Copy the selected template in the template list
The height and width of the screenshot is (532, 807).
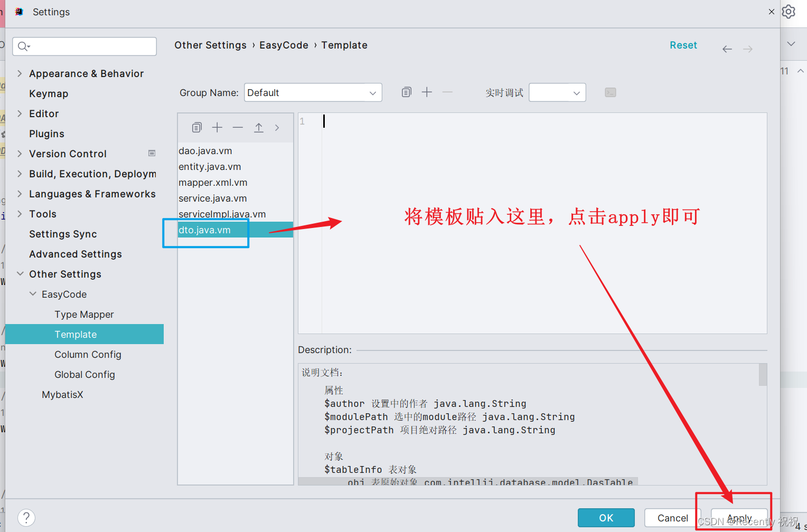coord(196,127)
